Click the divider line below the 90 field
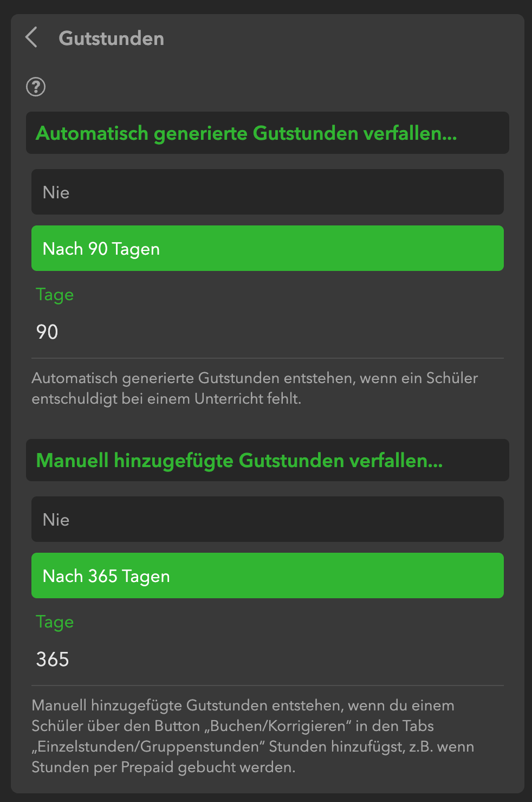This screenshot has width=532, height=802. pos(268,358)
